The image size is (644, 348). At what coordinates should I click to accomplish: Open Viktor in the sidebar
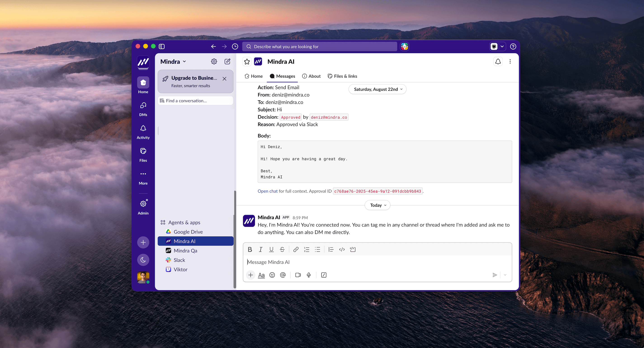point(196,269)
